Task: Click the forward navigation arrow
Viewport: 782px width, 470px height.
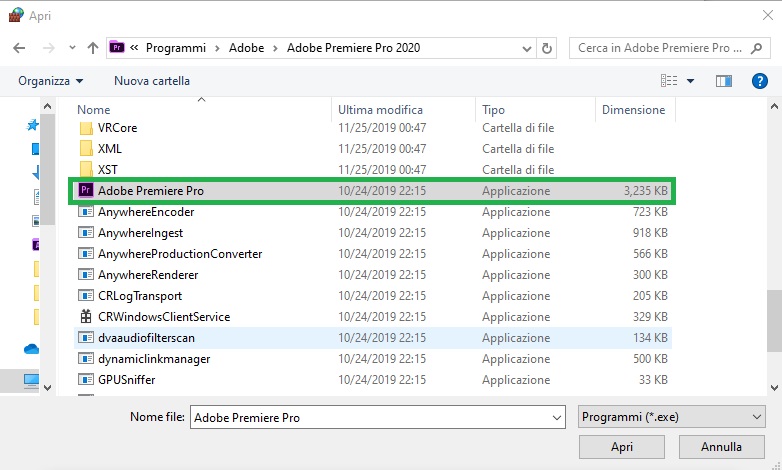Action: [48, 48]
